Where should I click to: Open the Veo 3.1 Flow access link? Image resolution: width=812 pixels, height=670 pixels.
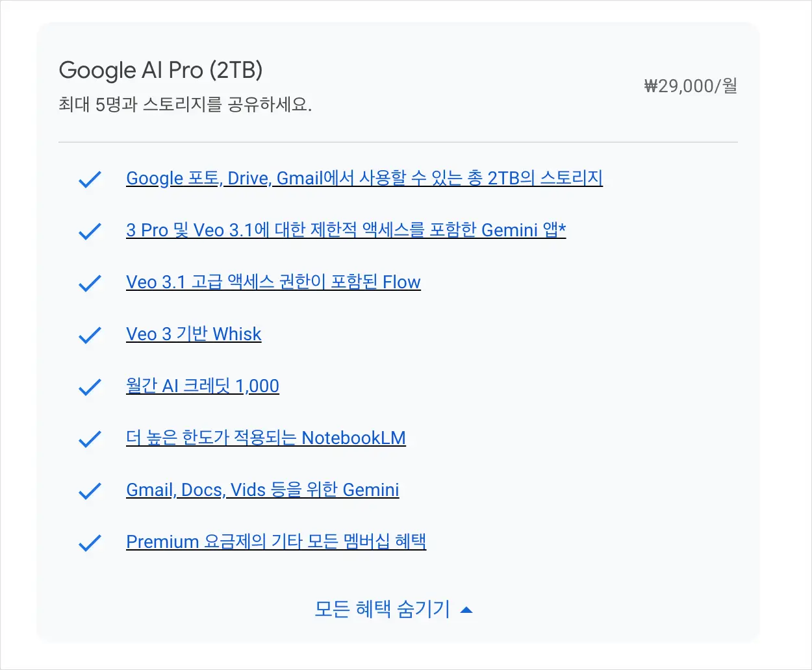click(273, 282)
